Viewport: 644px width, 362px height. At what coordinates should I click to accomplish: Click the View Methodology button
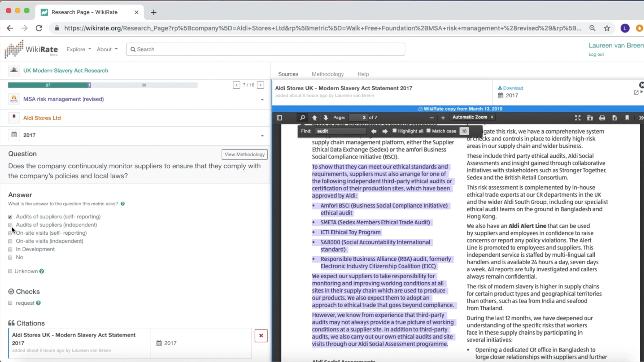pyautogui.click(x=244, y=154)
